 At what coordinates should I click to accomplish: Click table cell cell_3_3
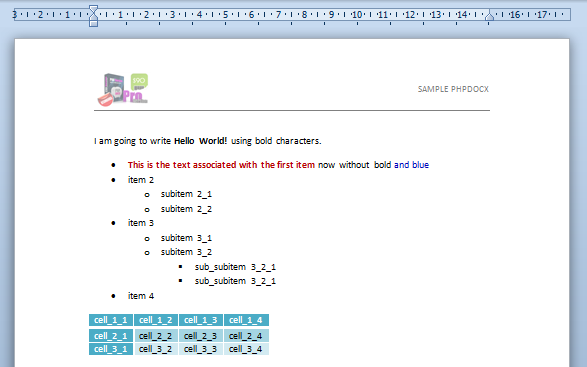[x=201, y=349]
